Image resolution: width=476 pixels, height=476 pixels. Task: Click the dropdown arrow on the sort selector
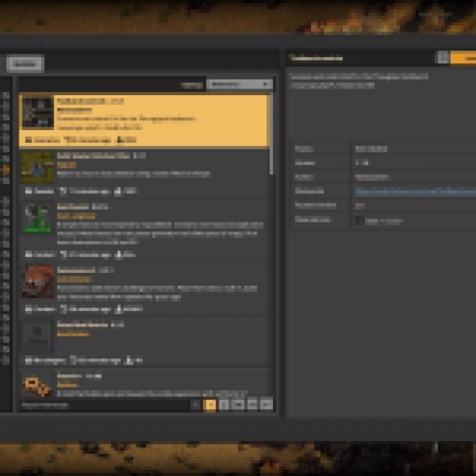266,85
